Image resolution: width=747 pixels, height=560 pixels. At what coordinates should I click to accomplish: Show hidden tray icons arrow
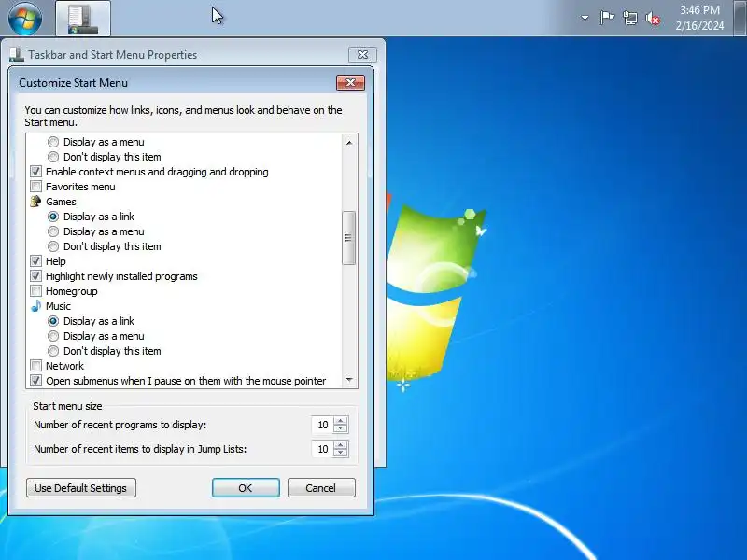(585, 18)
